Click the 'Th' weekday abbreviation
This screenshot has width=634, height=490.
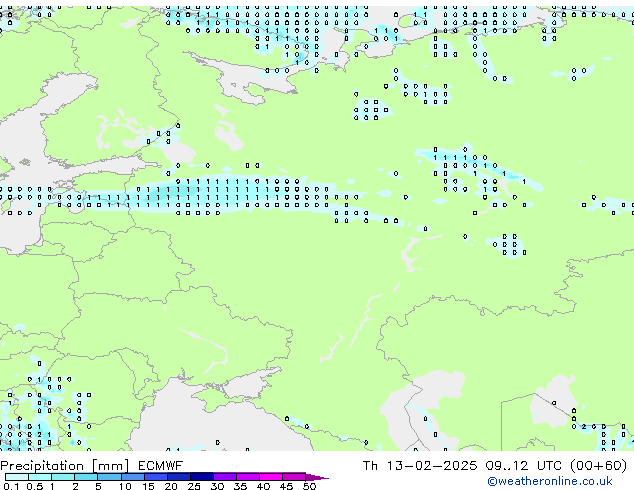click(370, 466)
